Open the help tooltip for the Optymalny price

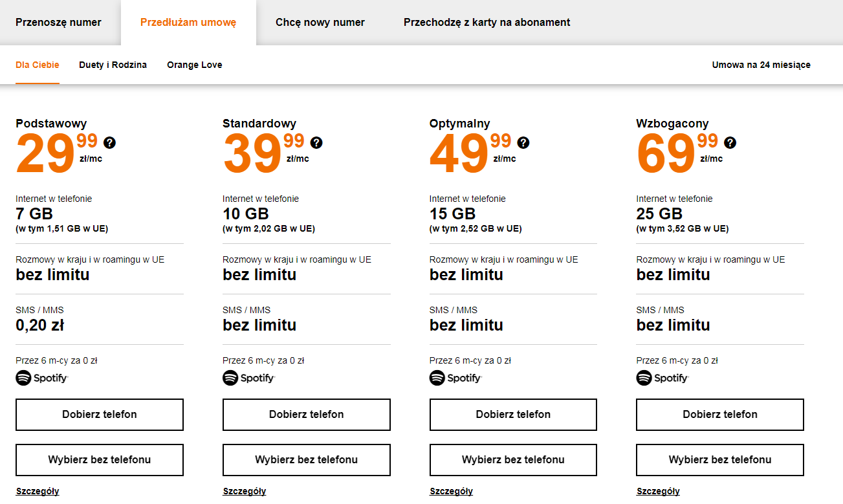click(523, 143)
